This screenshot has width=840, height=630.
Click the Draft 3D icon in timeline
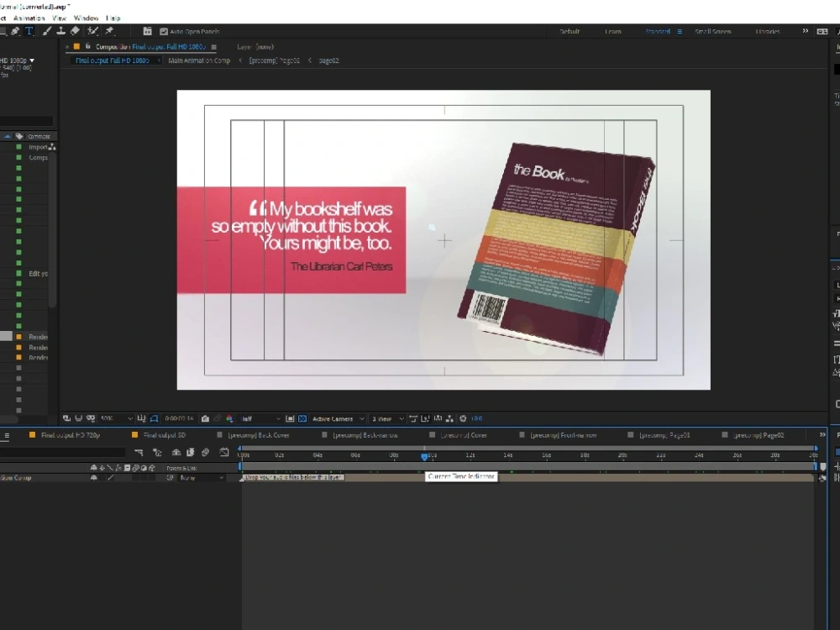pyautogui.click(x=158, y=453)
